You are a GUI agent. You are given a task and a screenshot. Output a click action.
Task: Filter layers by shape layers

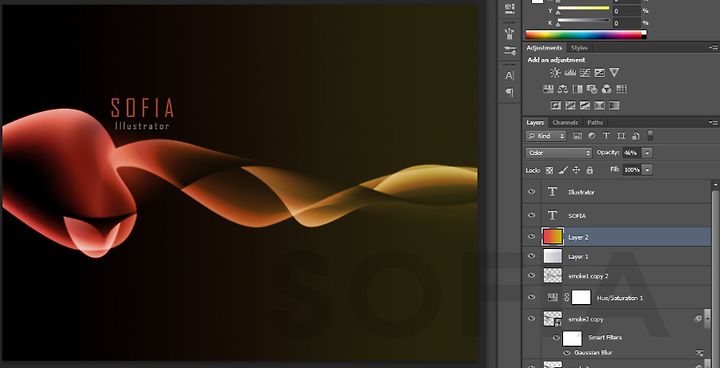click(x=621, y=136)
